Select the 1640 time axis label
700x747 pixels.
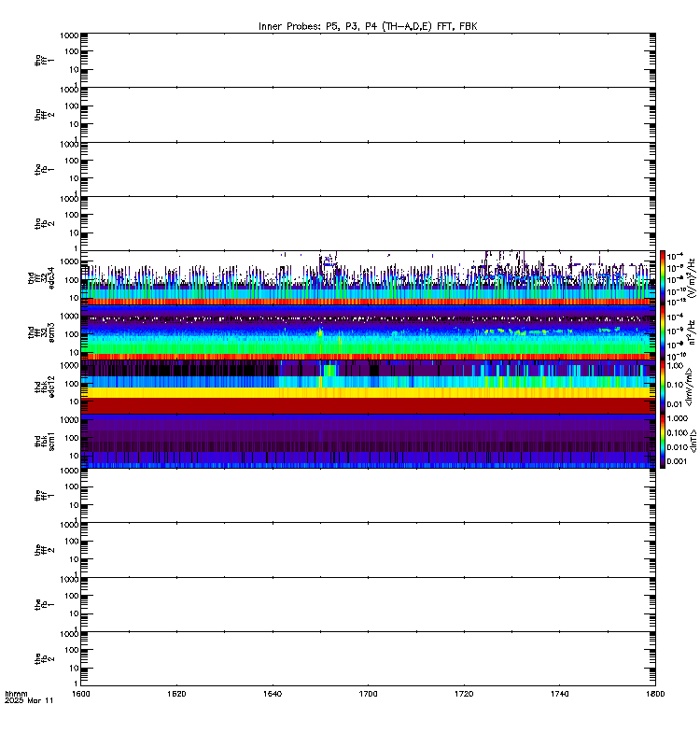pos(273,694)
